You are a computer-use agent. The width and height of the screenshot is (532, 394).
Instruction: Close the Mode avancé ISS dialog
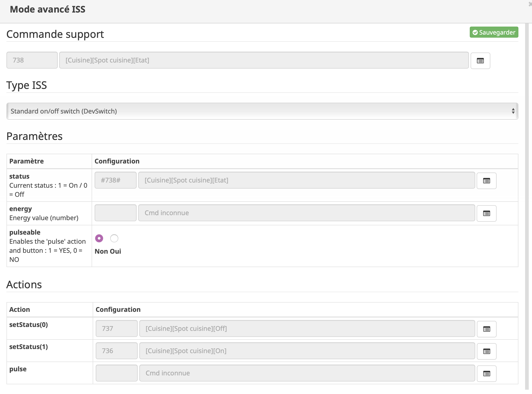[x=530, y=4]
